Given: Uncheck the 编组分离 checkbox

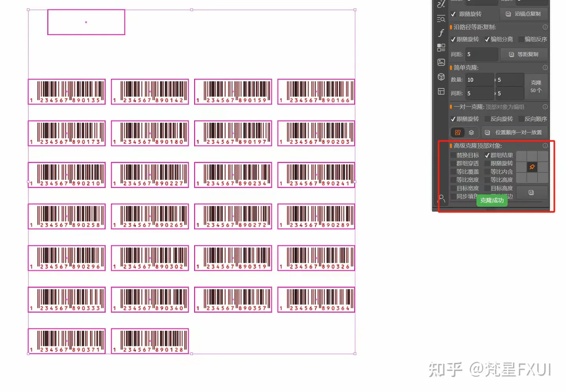Looking at the screenshot, I should click(x=487, y=39).
